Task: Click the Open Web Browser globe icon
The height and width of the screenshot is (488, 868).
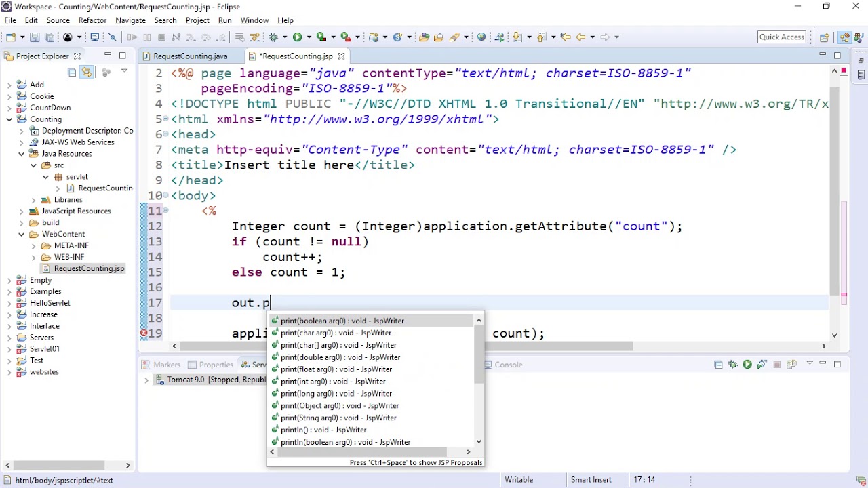Action: (x=481, y=37)
